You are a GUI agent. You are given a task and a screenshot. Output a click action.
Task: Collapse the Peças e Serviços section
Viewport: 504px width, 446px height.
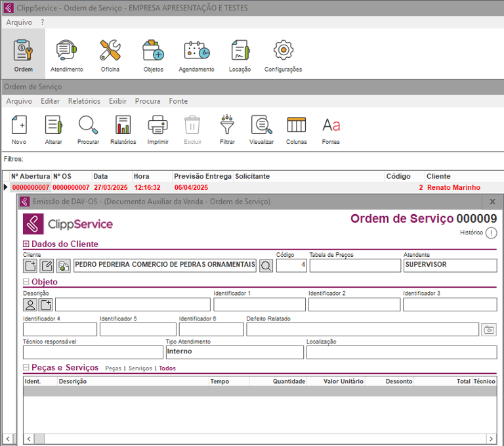[26, 368]
